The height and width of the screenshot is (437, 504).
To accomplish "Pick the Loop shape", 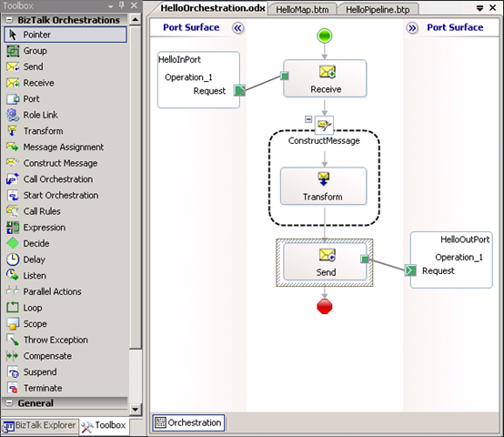I will 66,308.
